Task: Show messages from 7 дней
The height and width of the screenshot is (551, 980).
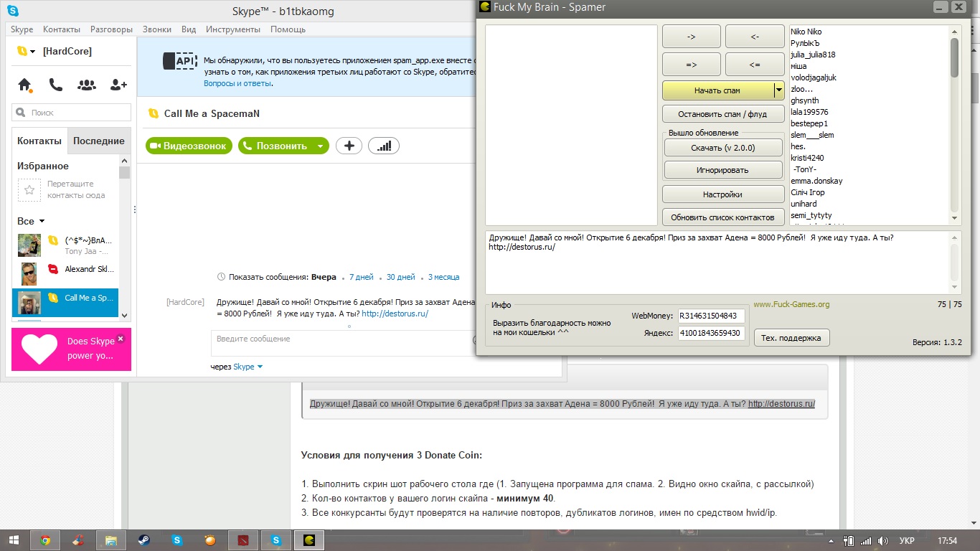Action: coord(362,277)
